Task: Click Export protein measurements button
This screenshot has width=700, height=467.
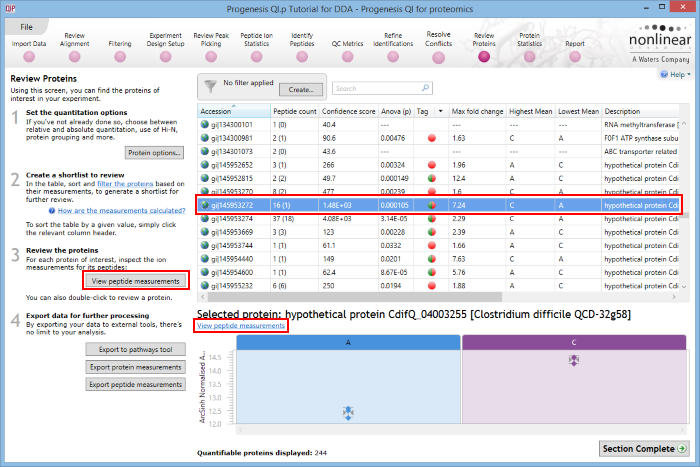Action: [136, 367]
